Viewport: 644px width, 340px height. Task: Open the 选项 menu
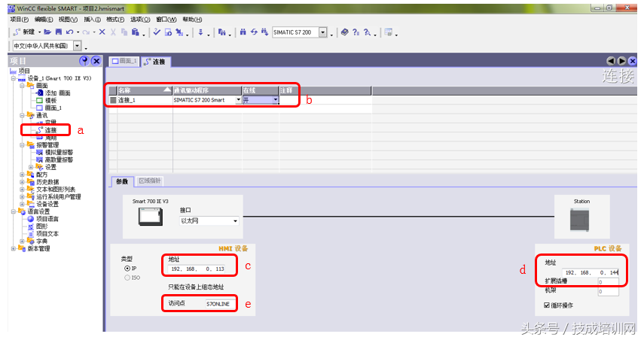(x=140, y=20)
